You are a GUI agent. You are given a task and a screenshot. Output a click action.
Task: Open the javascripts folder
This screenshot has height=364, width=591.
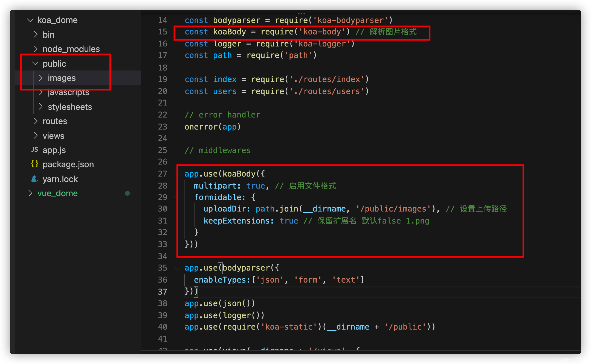pyautogui.click(x=68, y=92)
